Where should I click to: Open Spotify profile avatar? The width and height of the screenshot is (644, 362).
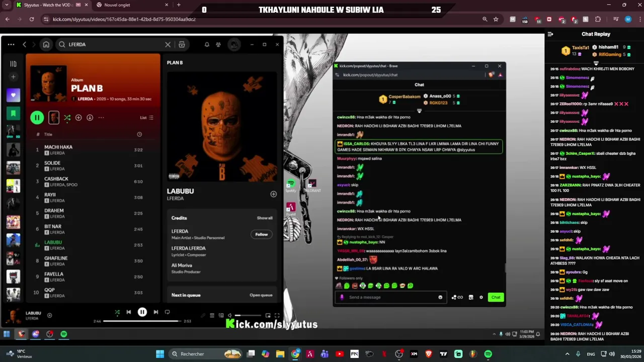234,44
